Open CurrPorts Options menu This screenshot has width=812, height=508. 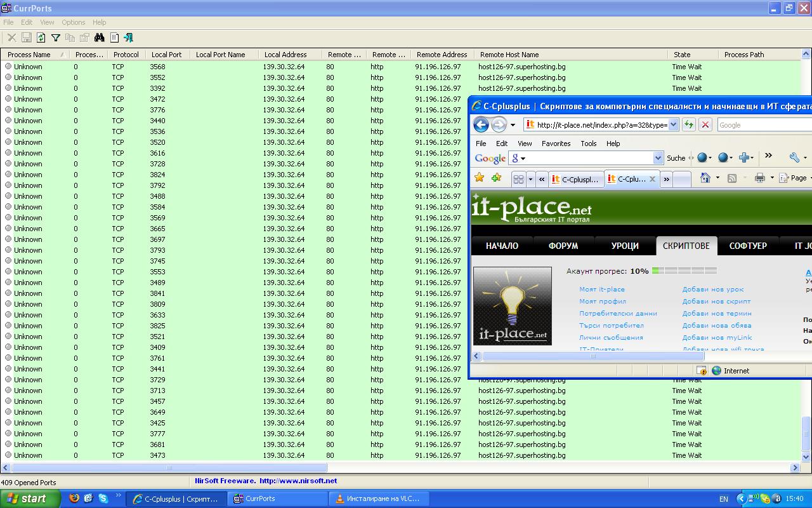[x=74, y=22]
